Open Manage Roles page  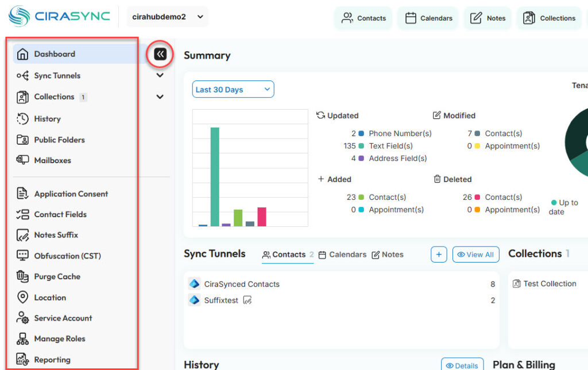point(60,339)
